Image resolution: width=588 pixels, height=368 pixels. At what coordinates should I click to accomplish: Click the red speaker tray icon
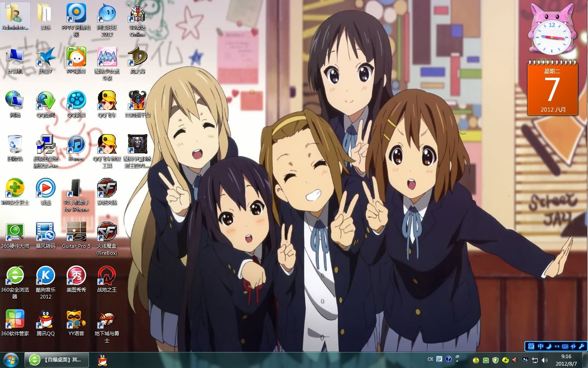[514, 360]
